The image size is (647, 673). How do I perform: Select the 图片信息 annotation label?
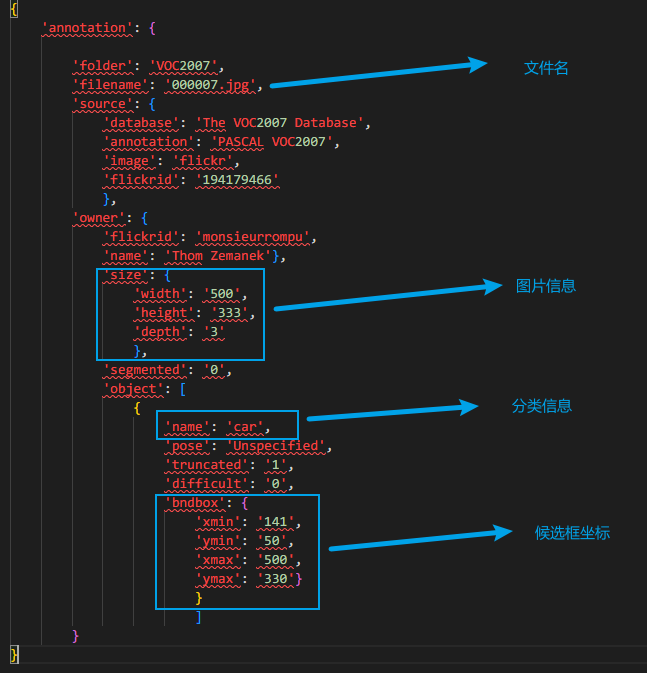tap(545, 286)
